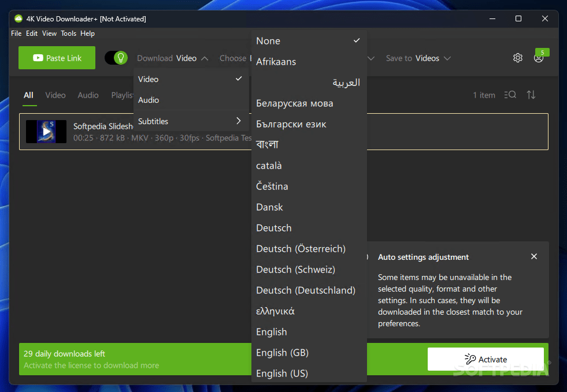
Task: Open the settings gear icon
Action: [517, 58]
